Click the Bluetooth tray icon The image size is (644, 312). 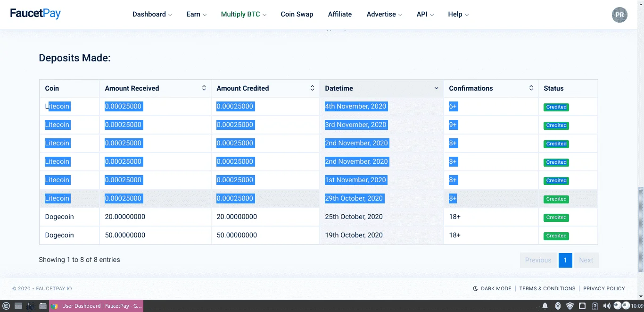557,306
